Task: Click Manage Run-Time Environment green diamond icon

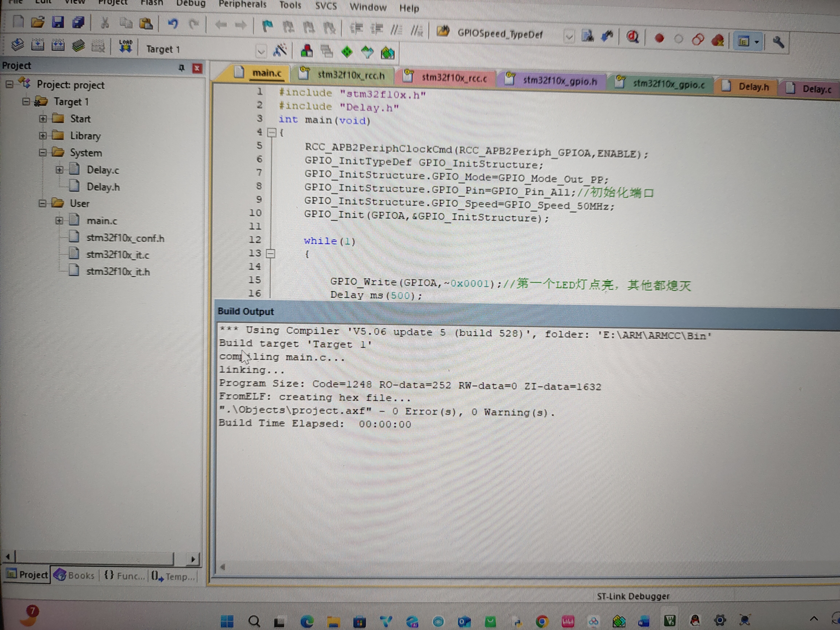Action: (x=347, y=52)
